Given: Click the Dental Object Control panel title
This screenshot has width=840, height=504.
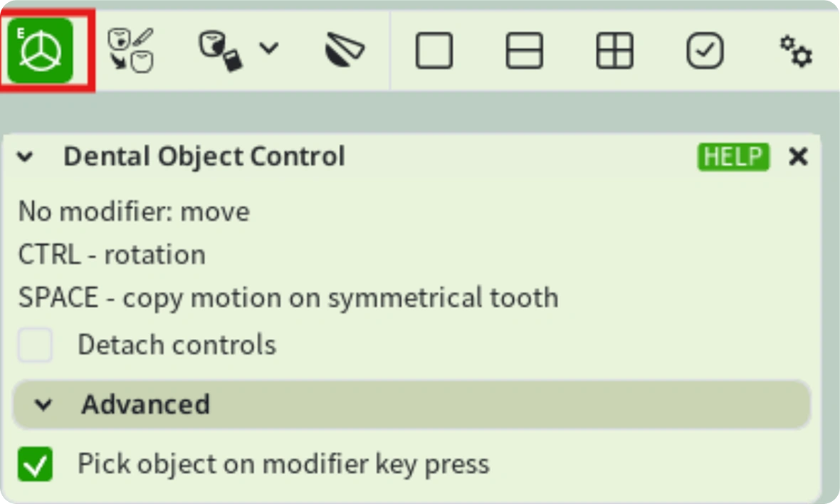Looking at the screenshot, I should click(204, 157).
